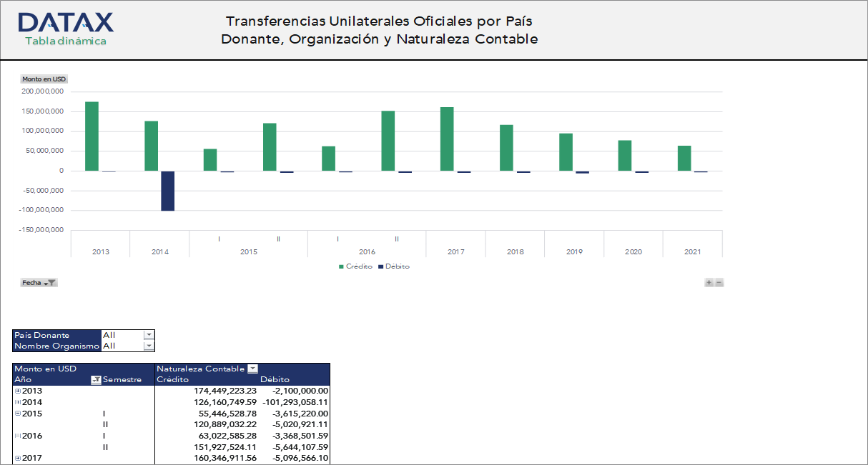The height and width of the screenshot is (465, 868).
Task: Select the 2017 axis label under the chart
Action: [x=455, y=251]
